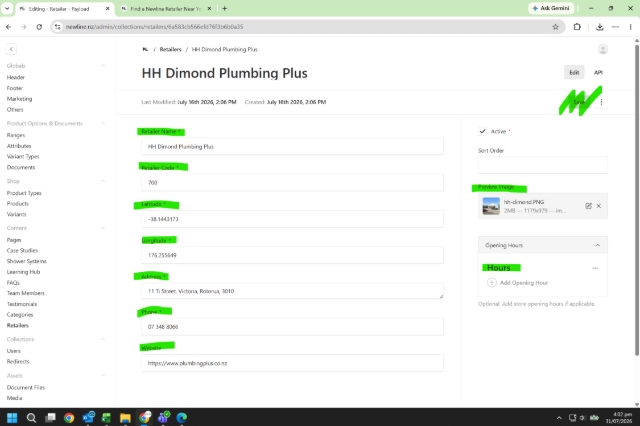
Task: Switch to the Find a Newline Retailer tab
Action: (165, 9)
